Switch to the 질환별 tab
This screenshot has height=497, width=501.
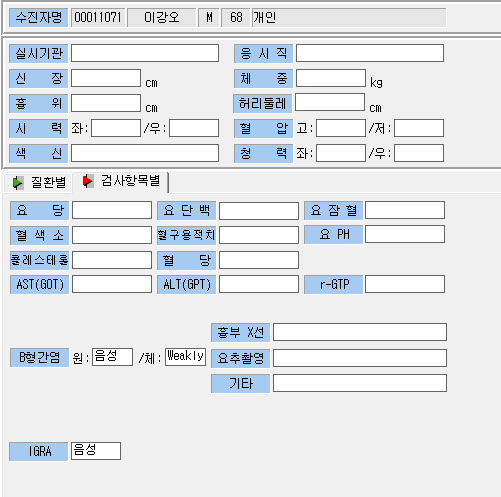[38, 183]
